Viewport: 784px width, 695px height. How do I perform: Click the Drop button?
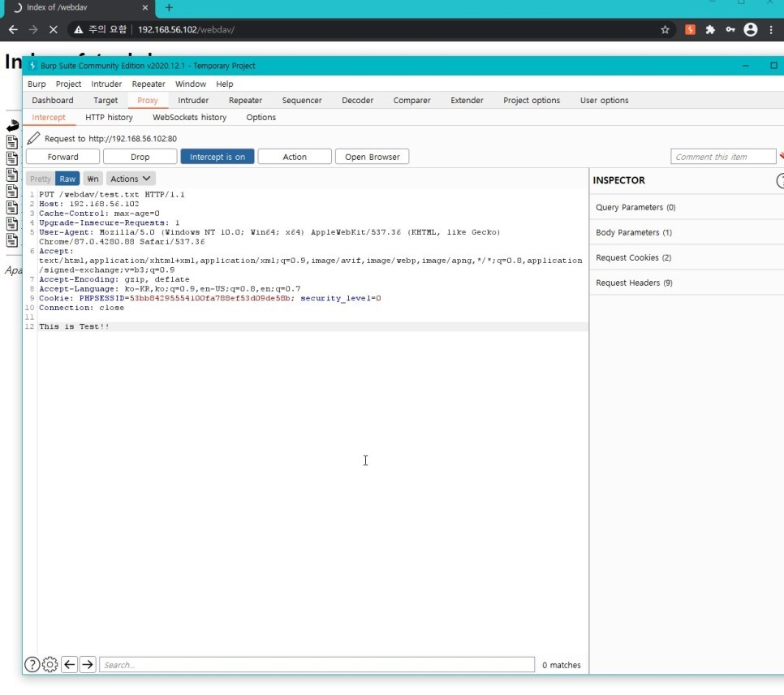tap(140, 157)
